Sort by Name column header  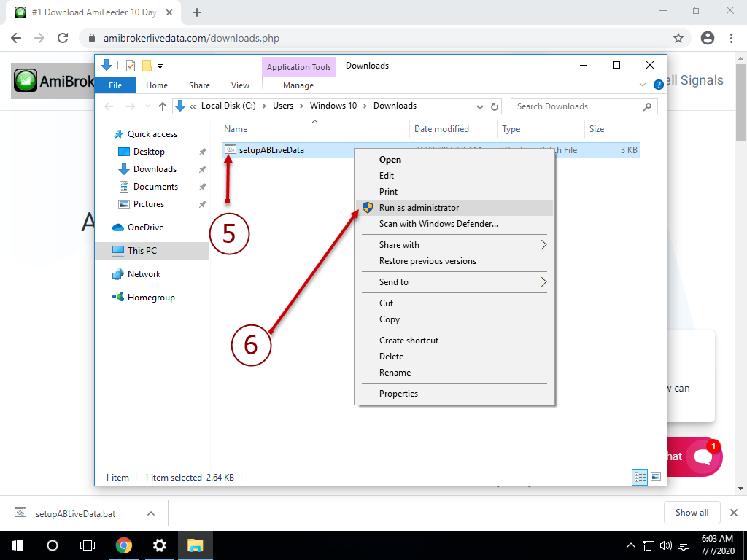[236, 129]
